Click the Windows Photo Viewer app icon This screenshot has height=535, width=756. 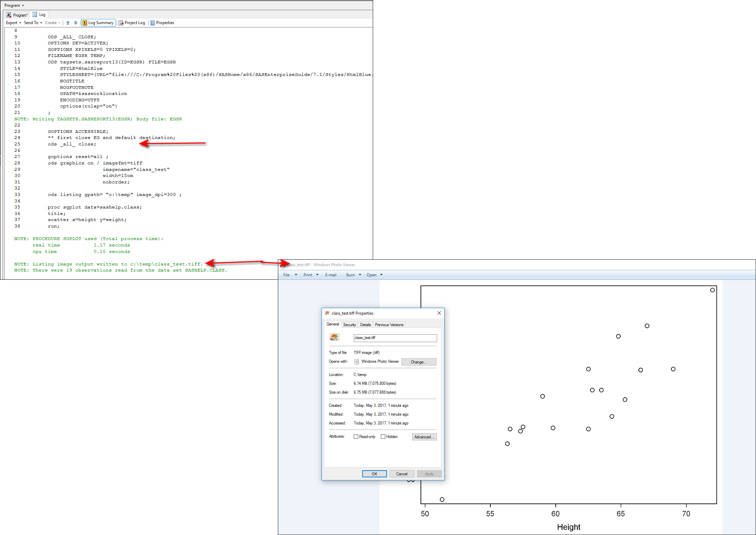pos(356,362)
